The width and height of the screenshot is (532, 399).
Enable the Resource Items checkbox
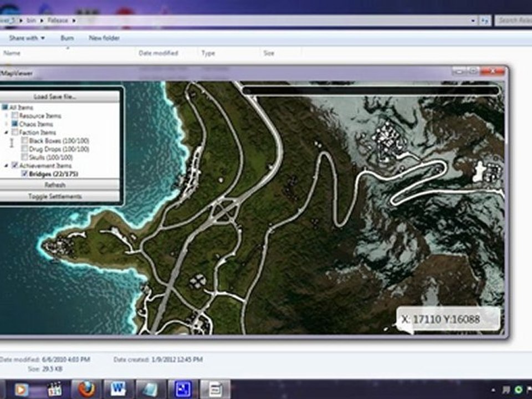(x=14, y=116)
